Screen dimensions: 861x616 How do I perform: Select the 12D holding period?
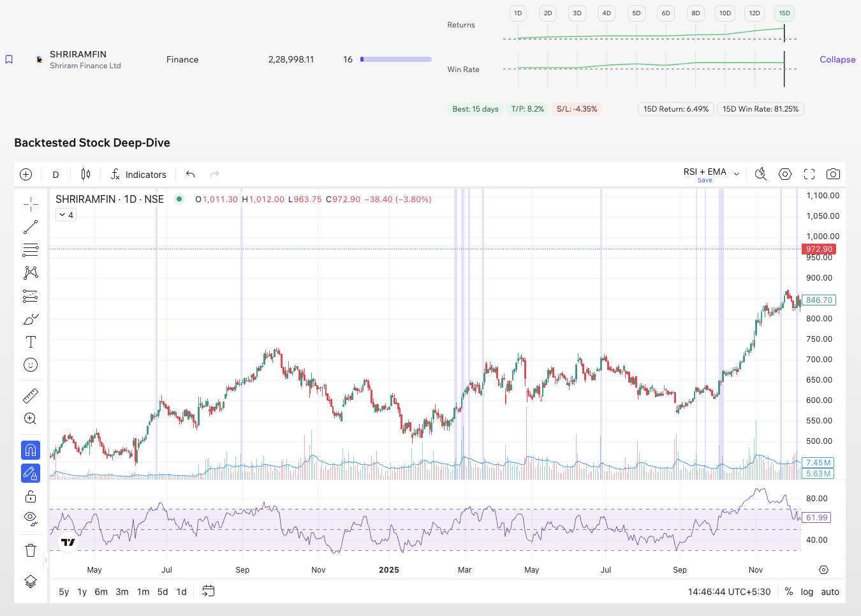(754, 13)
